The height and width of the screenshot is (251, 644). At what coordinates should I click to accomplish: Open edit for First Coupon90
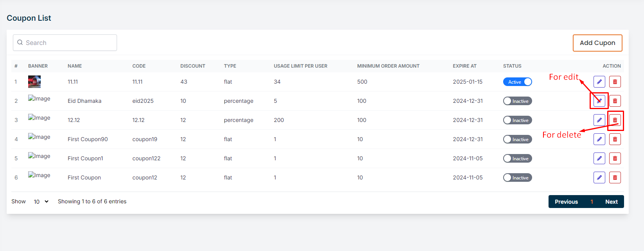click(x=599, y=139)
